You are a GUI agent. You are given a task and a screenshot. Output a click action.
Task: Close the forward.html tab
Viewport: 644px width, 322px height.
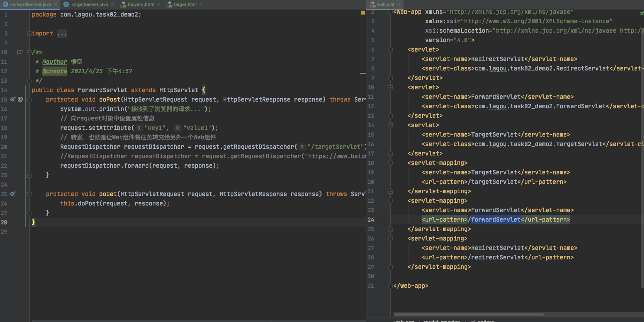point(159,4)
